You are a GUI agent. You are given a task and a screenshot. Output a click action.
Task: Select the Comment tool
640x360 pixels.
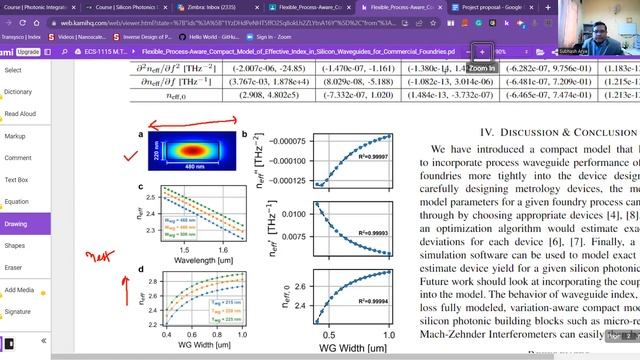pyautogui.click(x=18, y=158)
